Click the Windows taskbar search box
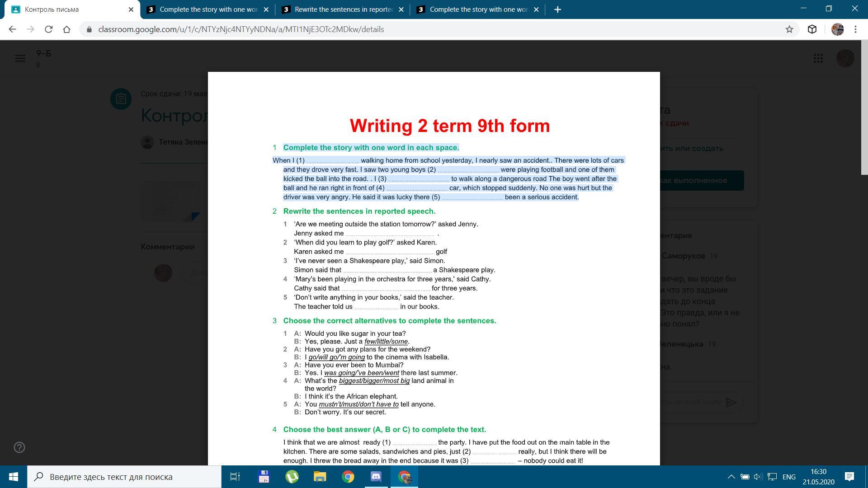 [124, 477]
